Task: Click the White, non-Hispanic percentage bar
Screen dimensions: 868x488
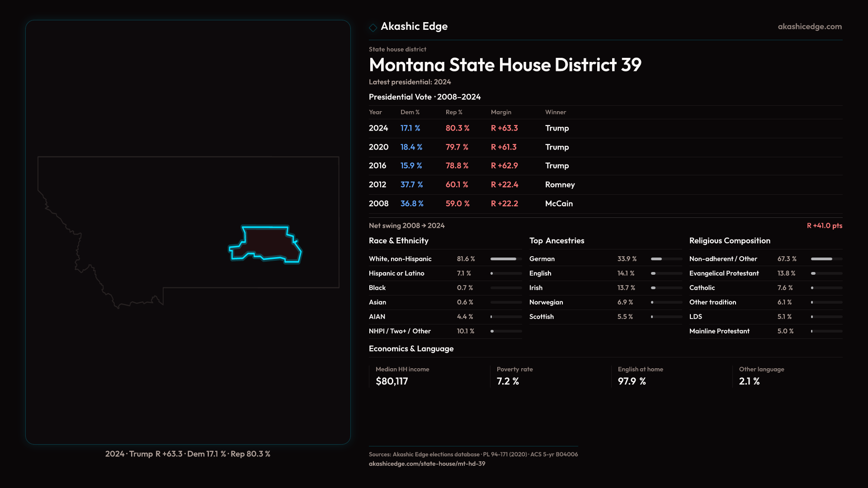Action: (505, 259)
